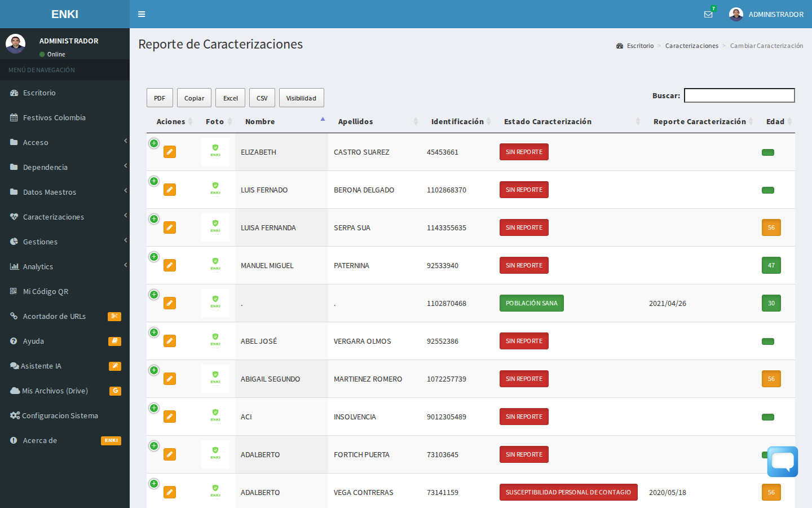This screenshot has width=812, height=508.
Task: Open Mi Código QR from the sidebar
Action: click(65, 291)
